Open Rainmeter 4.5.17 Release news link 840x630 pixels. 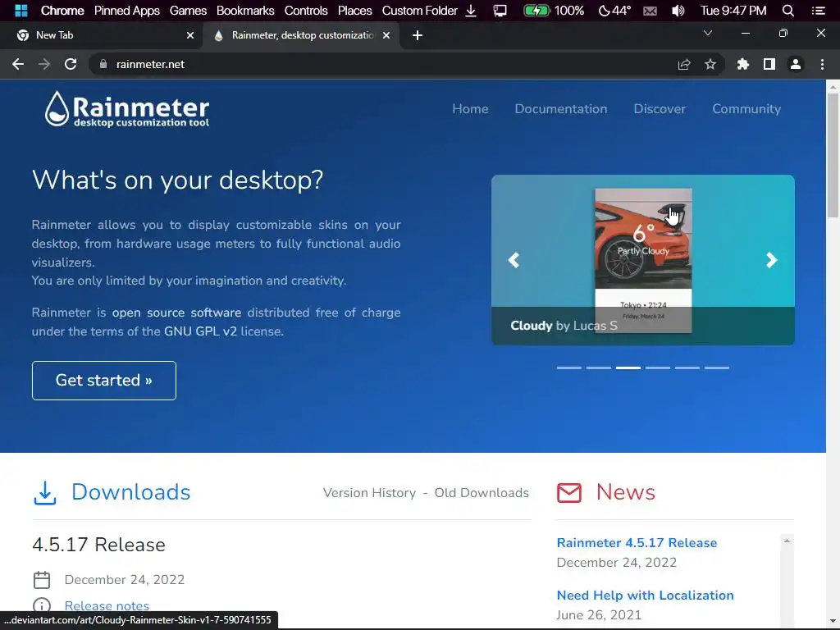click(x=637, y=543)
